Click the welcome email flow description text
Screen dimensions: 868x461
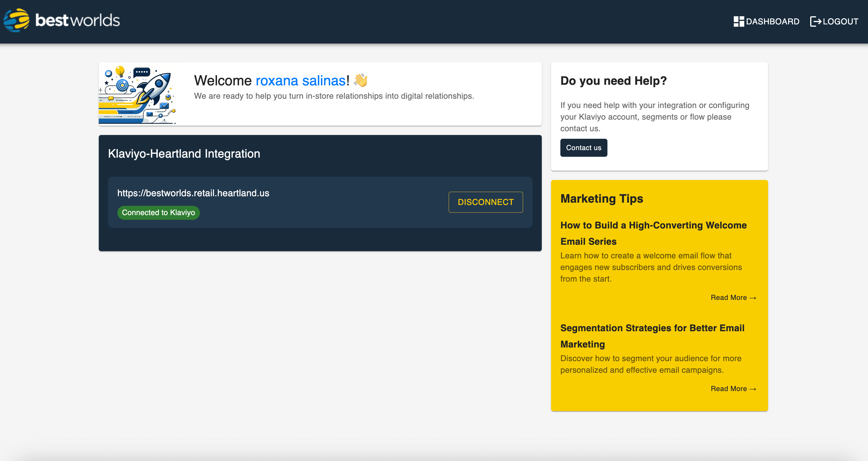[651, 267]
